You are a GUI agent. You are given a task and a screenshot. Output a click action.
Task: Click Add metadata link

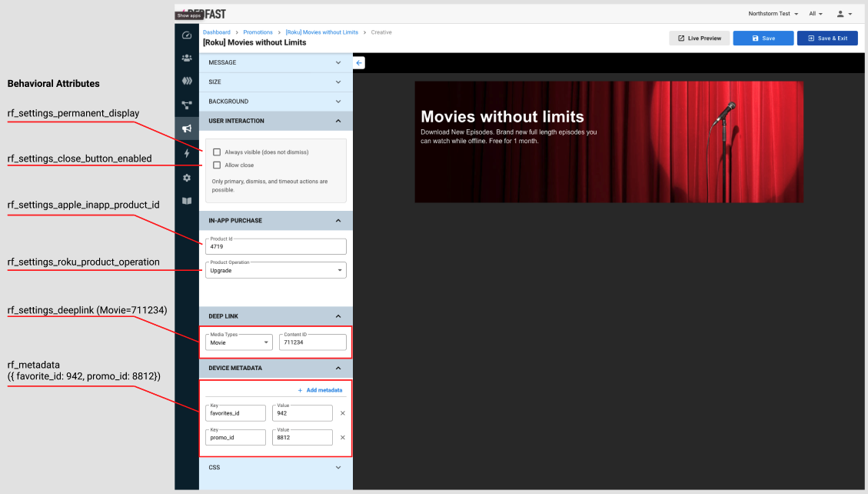pos(320,390)
